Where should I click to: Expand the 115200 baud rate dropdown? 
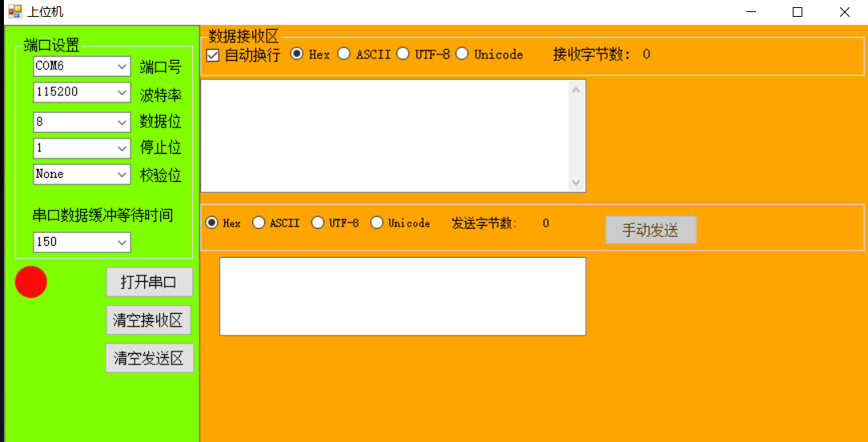point(82,93)
